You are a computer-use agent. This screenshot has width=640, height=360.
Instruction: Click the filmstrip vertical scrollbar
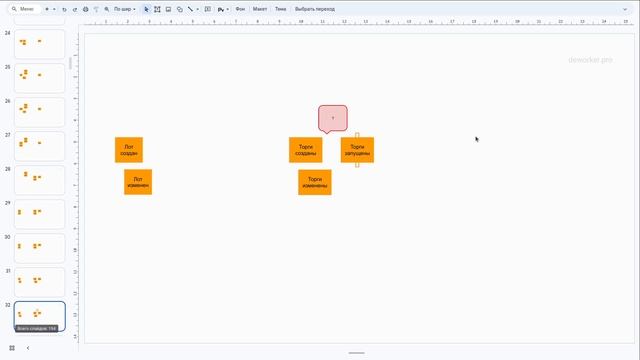tap(70, 63)
